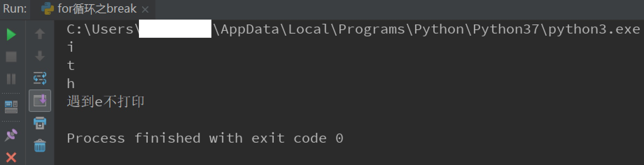
Task: Stop the running process
Action: [x=11, y=57]
